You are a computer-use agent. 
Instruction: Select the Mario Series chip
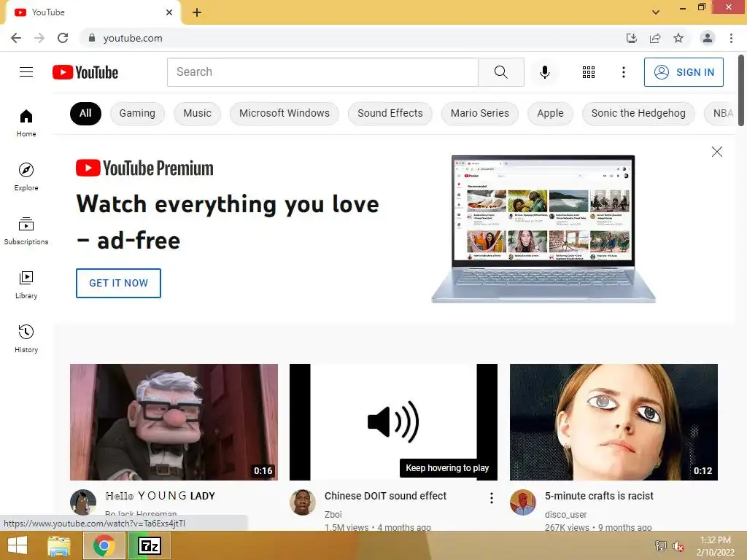[480, 113]
